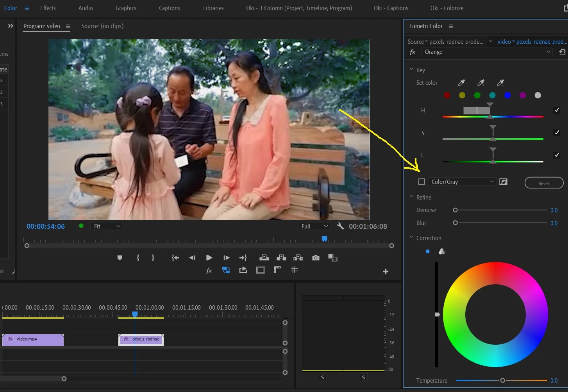
Task: Toggle the S saturation checkbox
Action: [x=557, y=133]
